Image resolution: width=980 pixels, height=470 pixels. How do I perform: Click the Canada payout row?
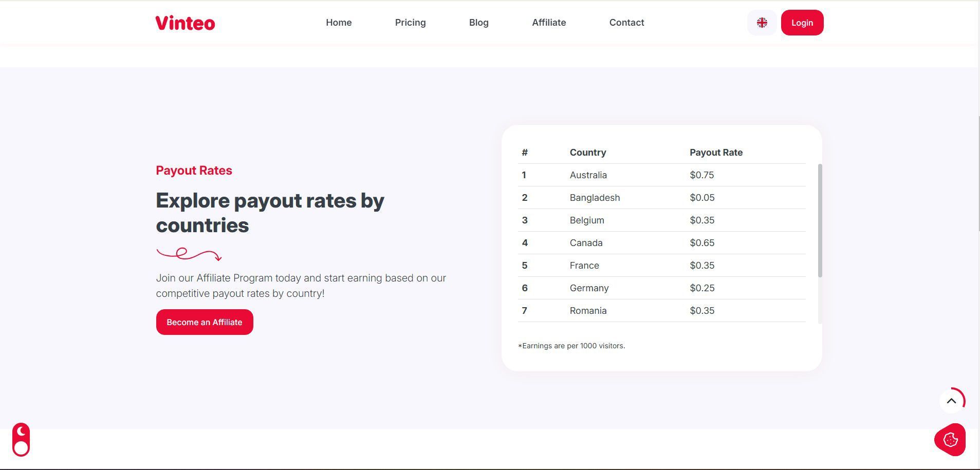586,243
